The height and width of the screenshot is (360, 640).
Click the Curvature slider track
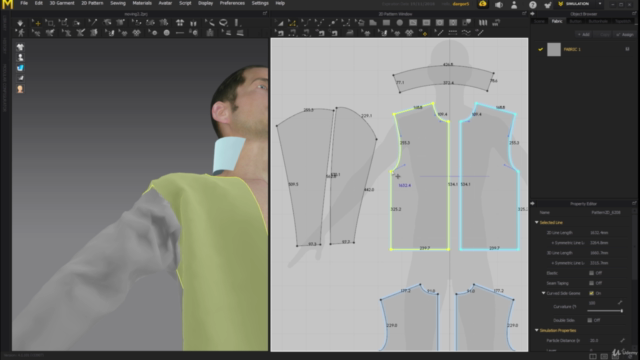pyautogui.click(x=604, y=311)
